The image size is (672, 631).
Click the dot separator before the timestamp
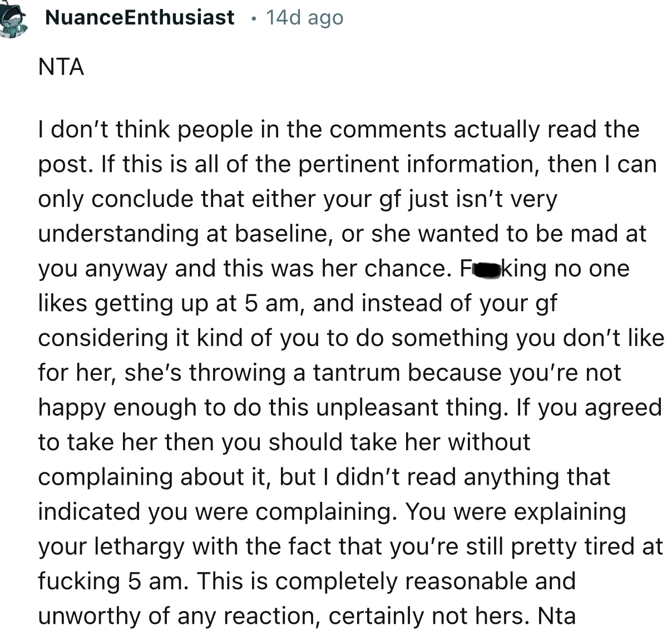click(253, 19)
